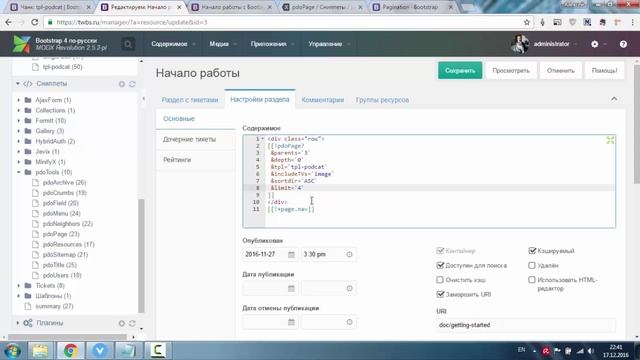Open Chrome from the taskbar
The width and height of the screenshot is (640, 360).
(x=70, y=351)
